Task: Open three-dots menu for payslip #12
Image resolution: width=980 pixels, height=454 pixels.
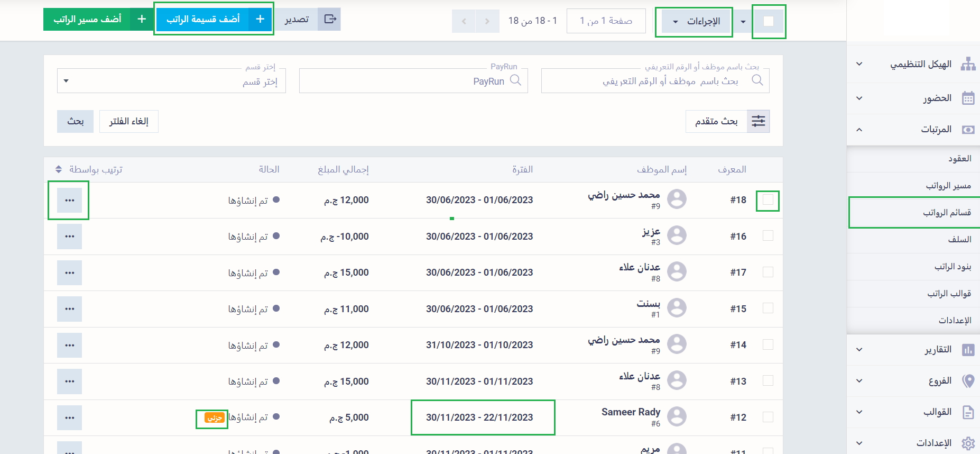Action: point(69,417)
